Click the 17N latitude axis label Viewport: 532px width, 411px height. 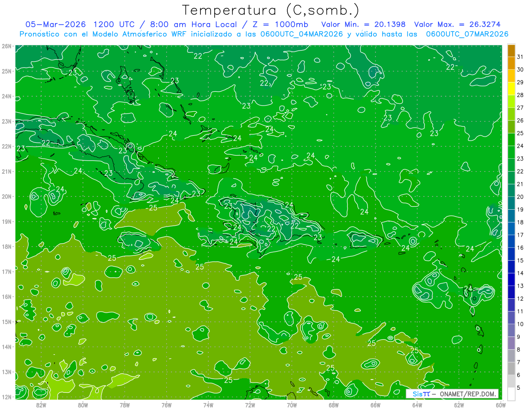click(6, 272)
